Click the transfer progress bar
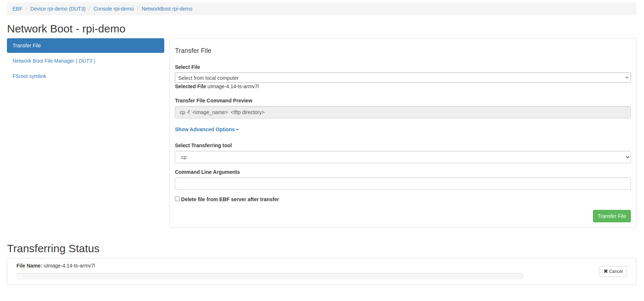Screen dimensions: 644x301 [x=270, y=276]
